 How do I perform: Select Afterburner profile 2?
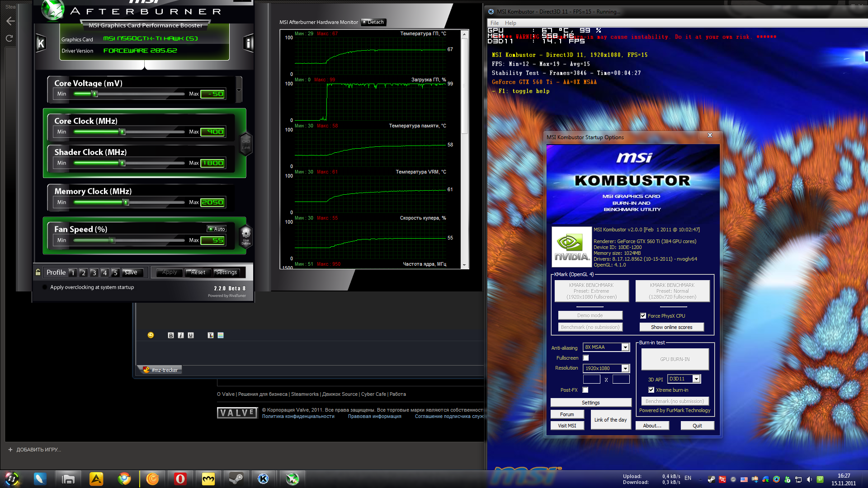[x=83, y=272]
